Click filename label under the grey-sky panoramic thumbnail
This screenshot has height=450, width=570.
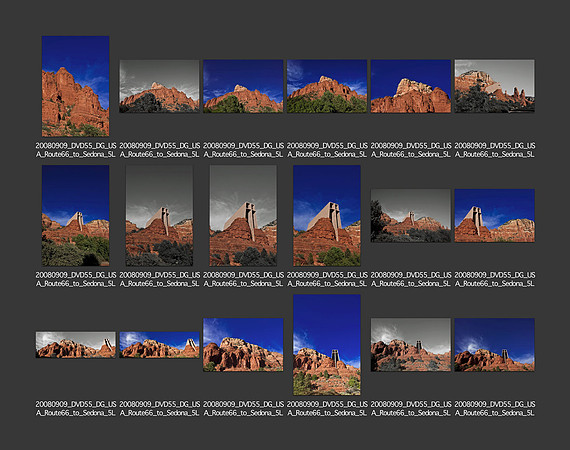tap(76, 409)
